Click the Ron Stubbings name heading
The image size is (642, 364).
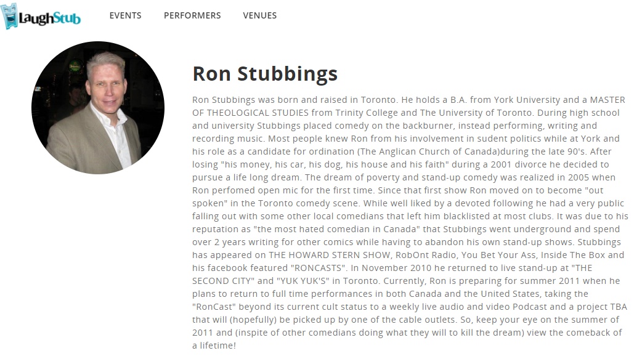[x=265, y=74]
